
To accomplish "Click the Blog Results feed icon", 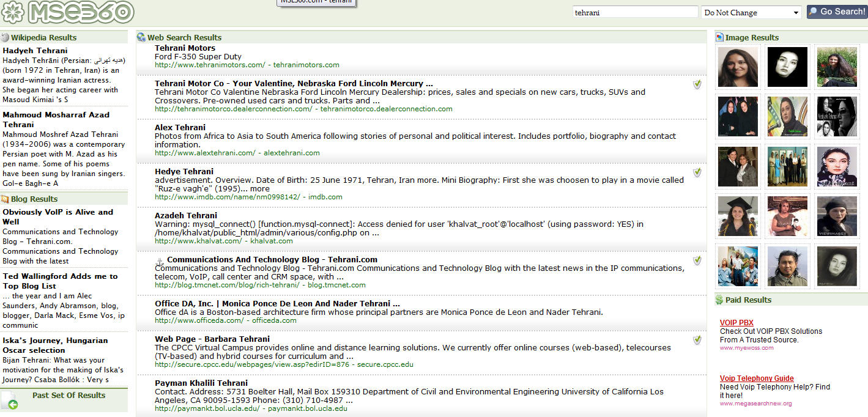I will point(6,199).
